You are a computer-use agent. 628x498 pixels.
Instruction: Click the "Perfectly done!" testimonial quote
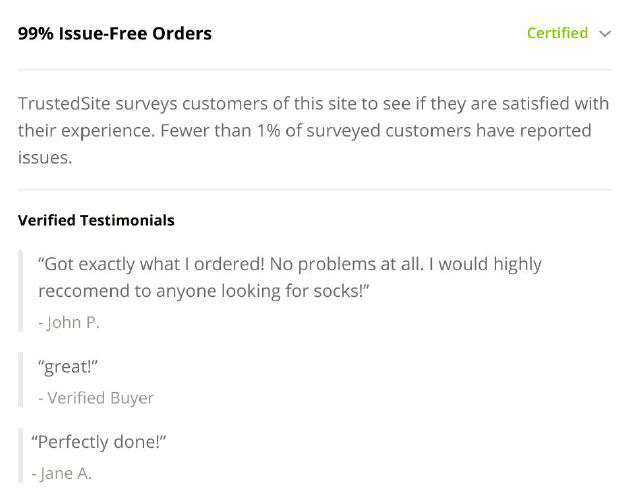[99, 442]
